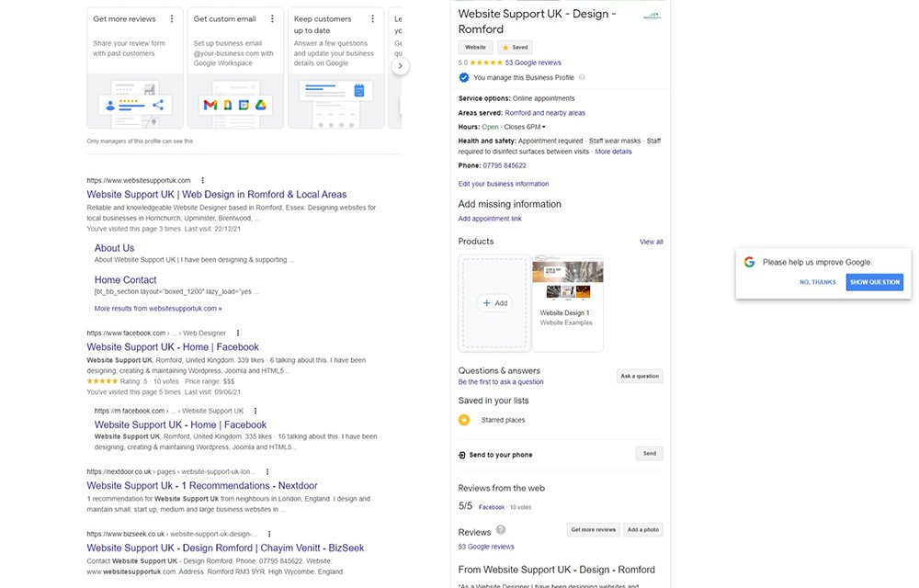Image resolution: width=919 pixels, height=588 pixels.
Task: Click the Add missing information heading
Action: (x=509, y=204)
